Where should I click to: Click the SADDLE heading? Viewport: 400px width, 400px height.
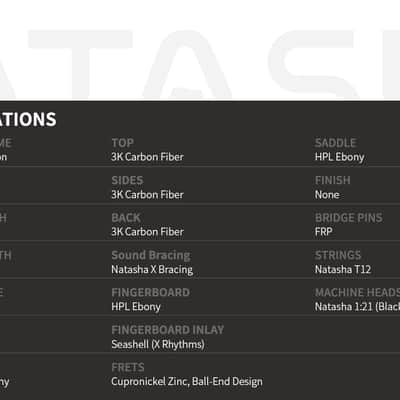pyautogui.click(x=336, y=143)
